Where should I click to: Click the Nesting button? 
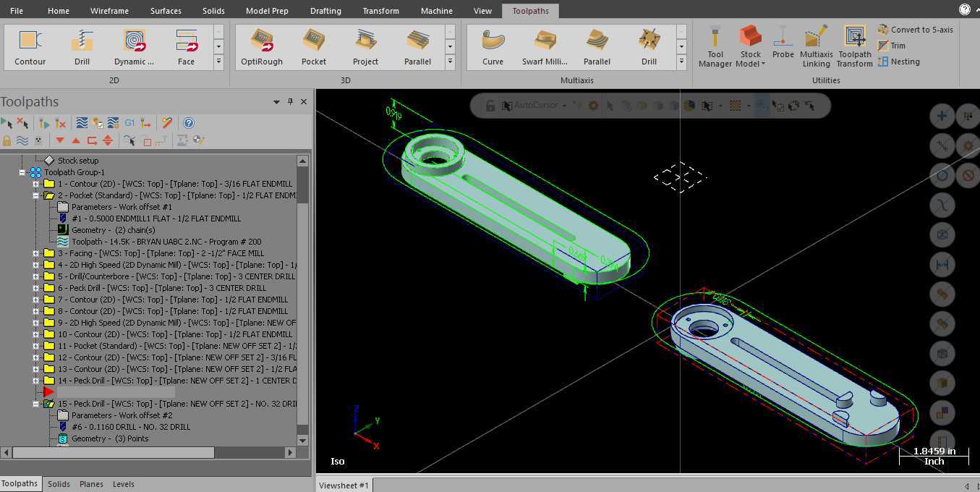tap(899, 61)
